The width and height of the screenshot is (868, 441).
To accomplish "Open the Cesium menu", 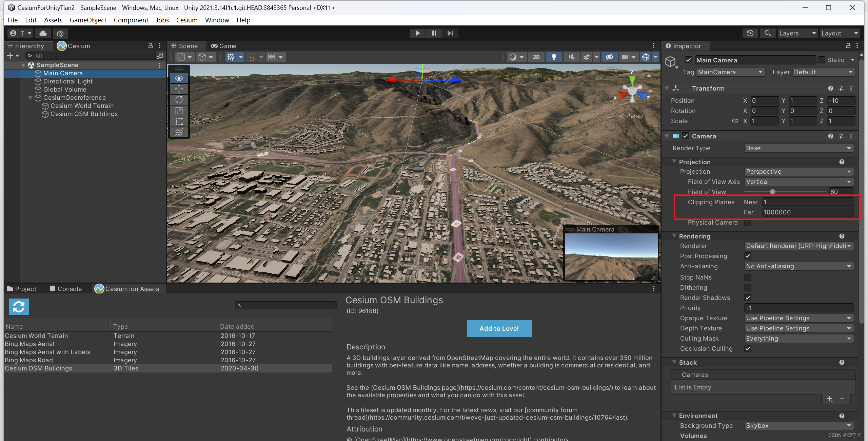I will pyautogui.click(x=186, y=20).
